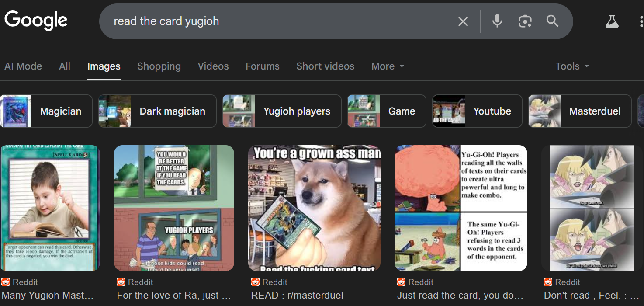The width and height of the screenshot is (644, 306).
Task: Open the anime duelists meme image
Action: pos(592,208)
